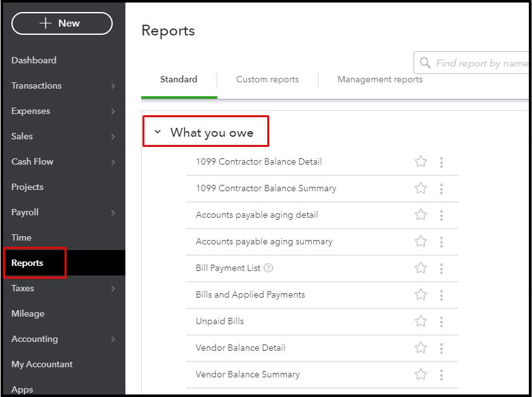
Task: Open the three-dot menu for Bills and Applied Payments
Action: (441, 295)
